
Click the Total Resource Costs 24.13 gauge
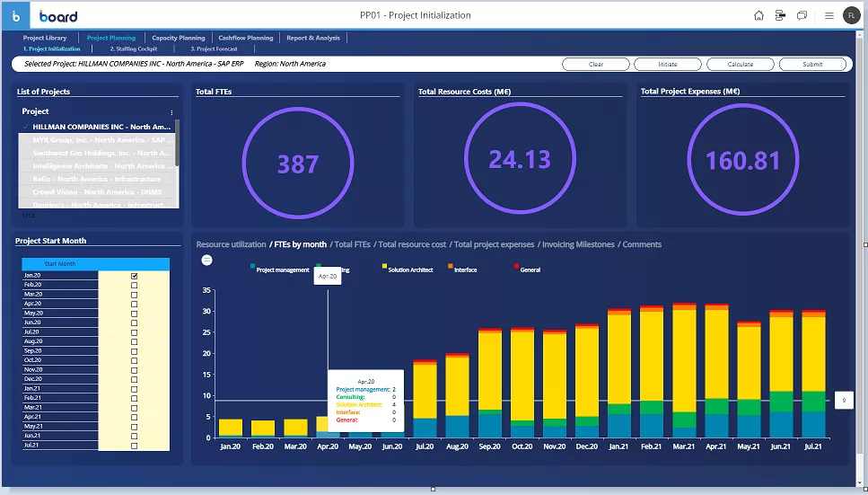pos(520,158)
